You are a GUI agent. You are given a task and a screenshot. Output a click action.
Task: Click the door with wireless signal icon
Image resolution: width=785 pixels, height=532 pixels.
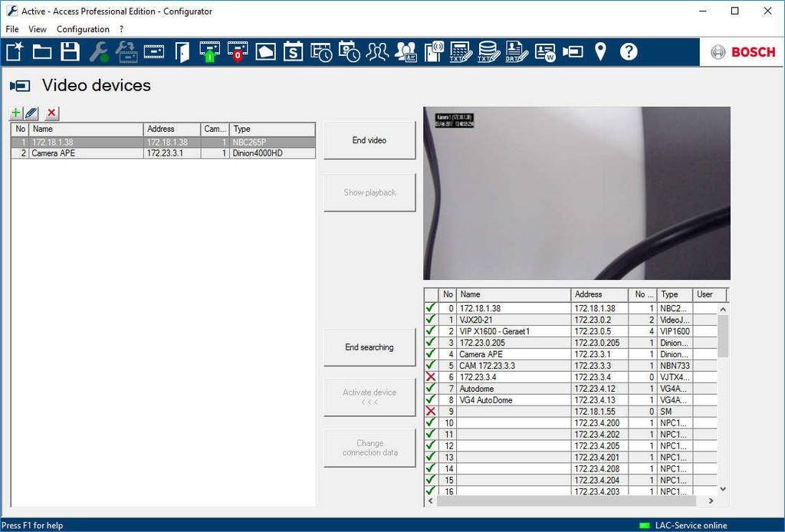(x=434, y=51)
